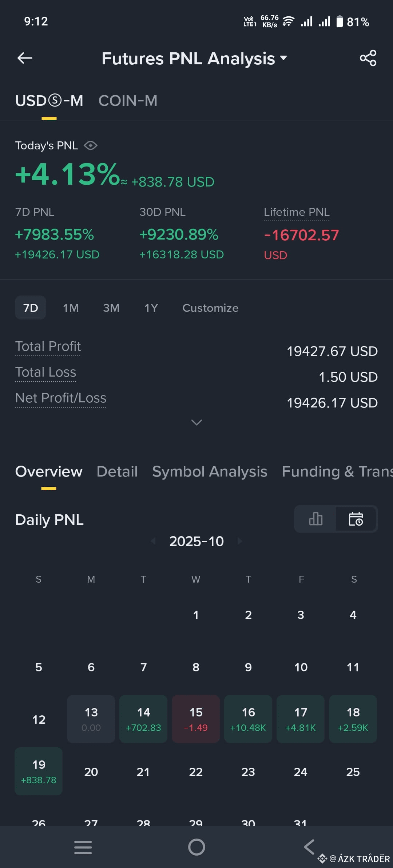The width and height of the screenshot is (393, 868).
Task: Select the 3M time range
Action: click(x=111, y=308)
